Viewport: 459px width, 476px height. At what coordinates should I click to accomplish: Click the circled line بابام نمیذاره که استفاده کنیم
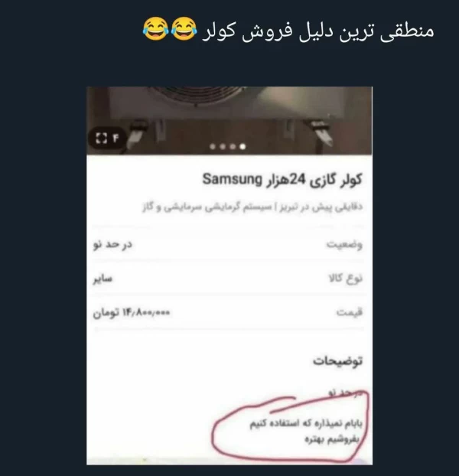[x=306, y=423]
